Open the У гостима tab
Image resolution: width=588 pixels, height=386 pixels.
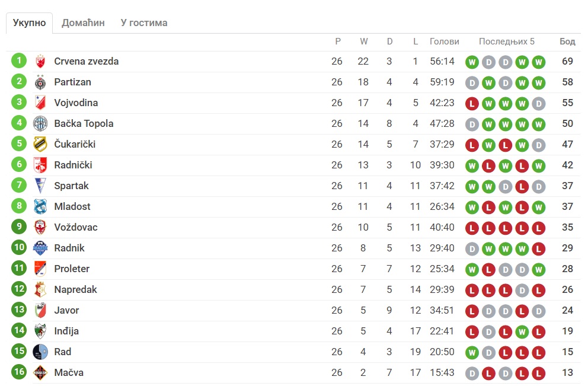click(144, 23)
